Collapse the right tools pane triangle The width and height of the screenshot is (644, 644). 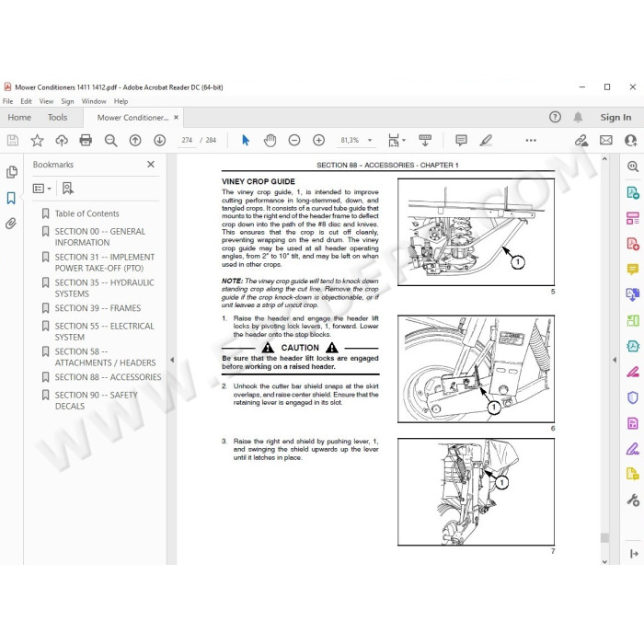[x=615, y=360]
